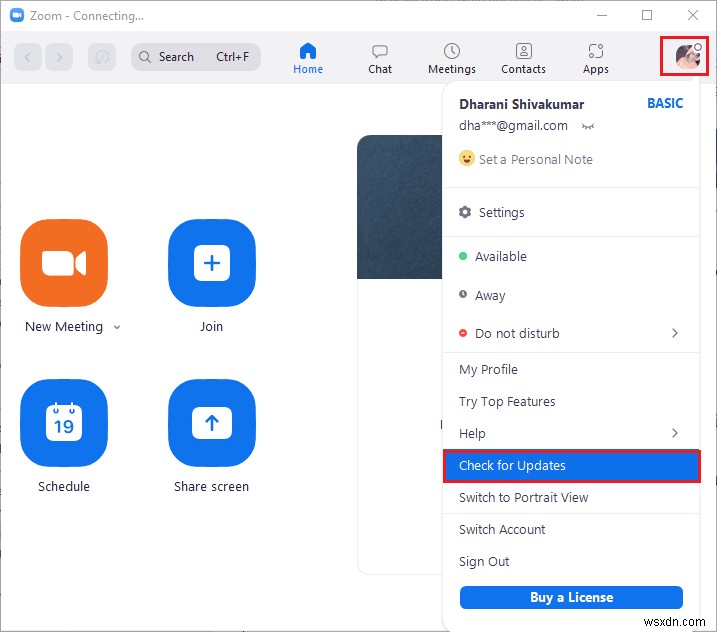Viewport: 717px width, 632px height.
Task: Open Settings from the profile menu
Action: pos(572,212)
